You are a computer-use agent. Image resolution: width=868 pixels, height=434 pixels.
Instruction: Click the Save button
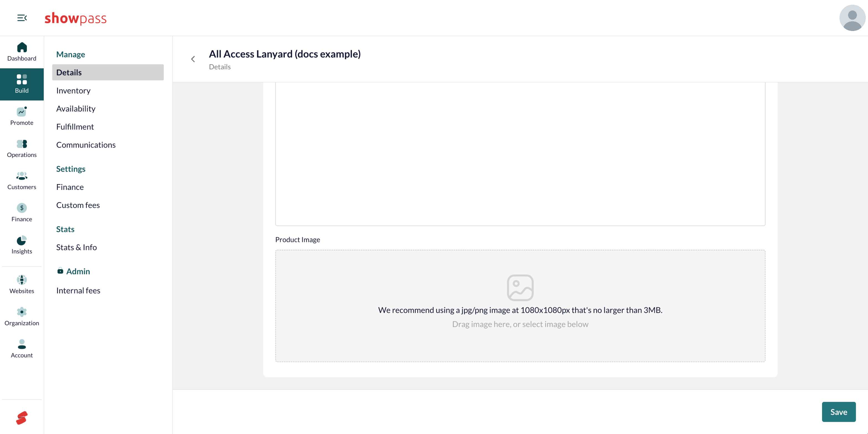point(839,412)
